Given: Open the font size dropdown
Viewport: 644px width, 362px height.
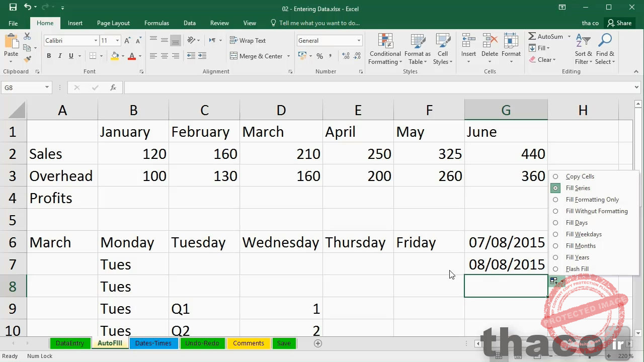Looking at the screenshot, I should (x=117, y=40).
